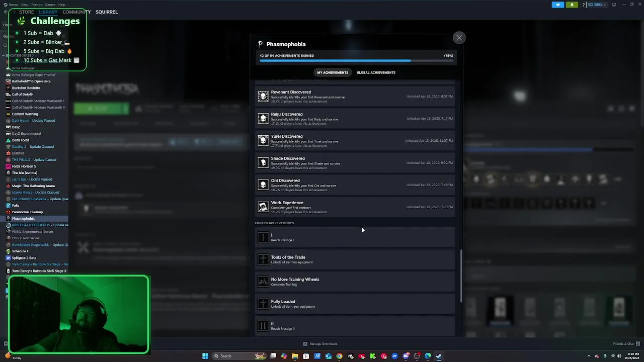Click the Tools of the Trade icon
The height and width of the screenshot is (362, 644).
click(x=263, y=259)
